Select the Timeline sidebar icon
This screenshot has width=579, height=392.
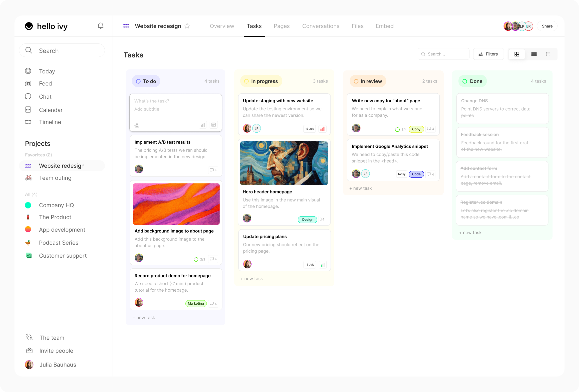[x=28, y=122]
